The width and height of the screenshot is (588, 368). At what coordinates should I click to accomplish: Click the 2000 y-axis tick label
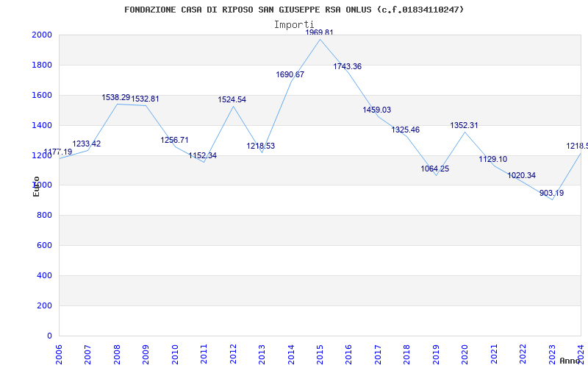41,35
